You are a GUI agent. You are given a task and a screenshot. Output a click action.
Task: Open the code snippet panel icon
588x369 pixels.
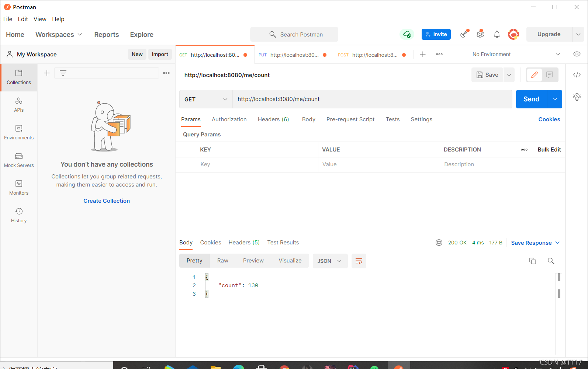tap(577, 75)
